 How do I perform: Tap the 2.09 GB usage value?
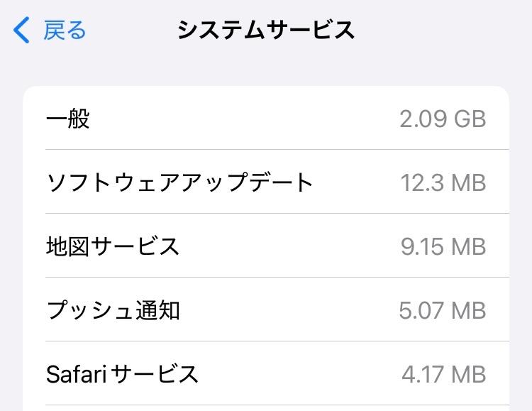click(443, 119)
